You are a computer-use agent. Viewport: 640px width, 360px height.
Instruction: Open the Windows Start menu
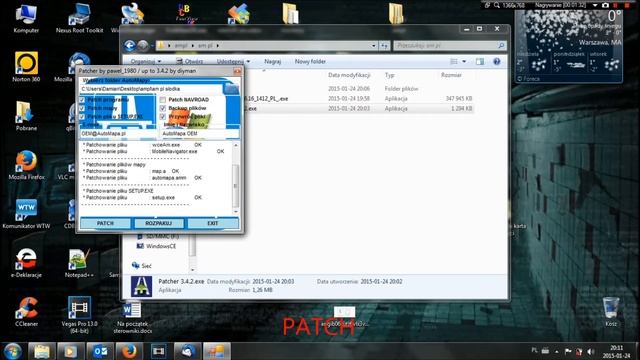click(13, 351)
